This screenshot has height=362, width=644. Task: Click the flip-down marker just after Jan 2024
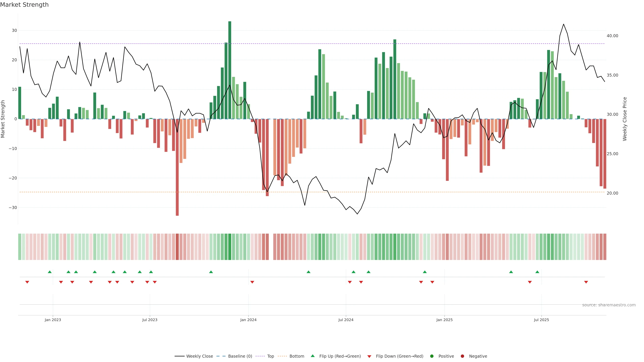coord(252,282)
